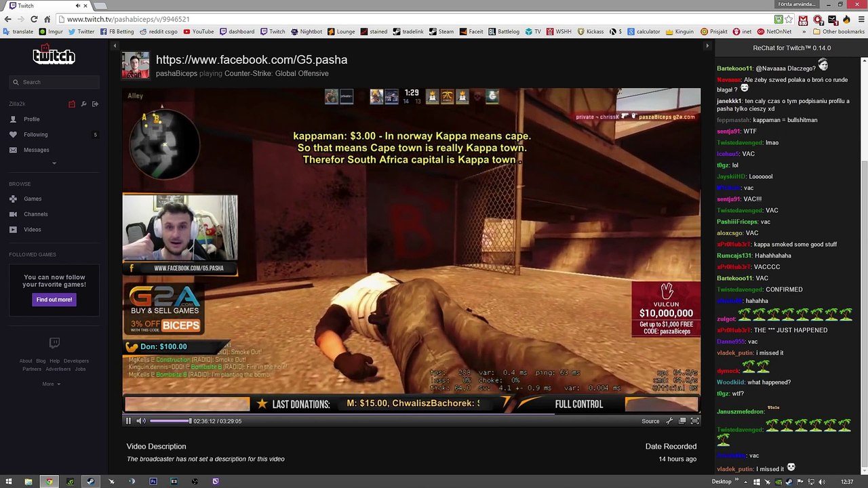Show more bookmarks with the chevron
868x488 pixels.
(x=804, y=32)
